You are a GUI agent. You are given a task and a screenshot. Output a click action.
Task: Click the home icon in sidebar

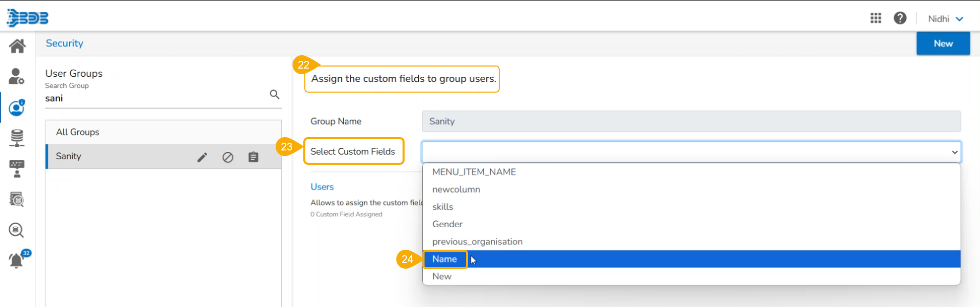(x=17, y=46)
